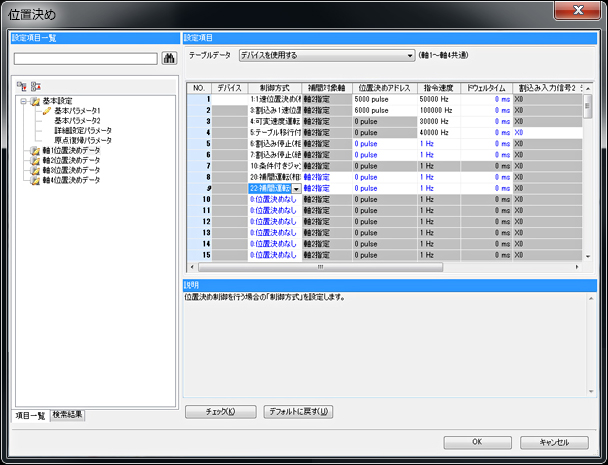Click the horizontal scrollbar of the table
Viewport: 608px width, 465px height.
point(320,267)
